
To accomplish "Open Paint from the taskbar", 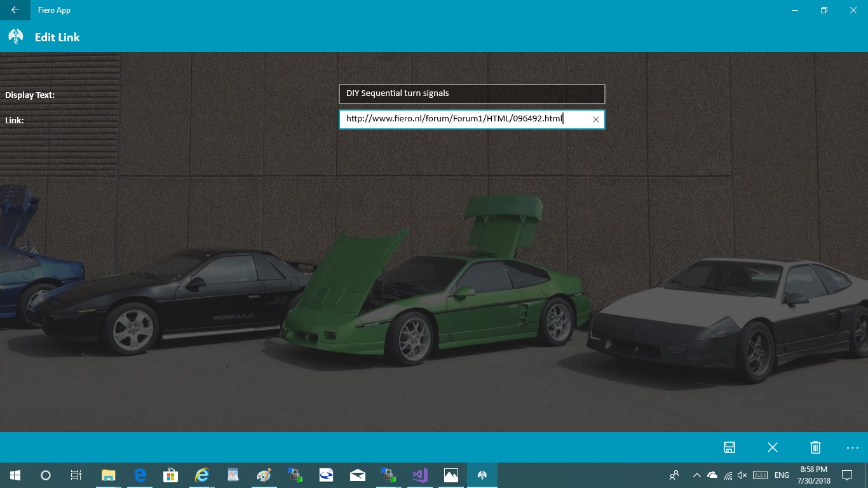I will 264,475.
